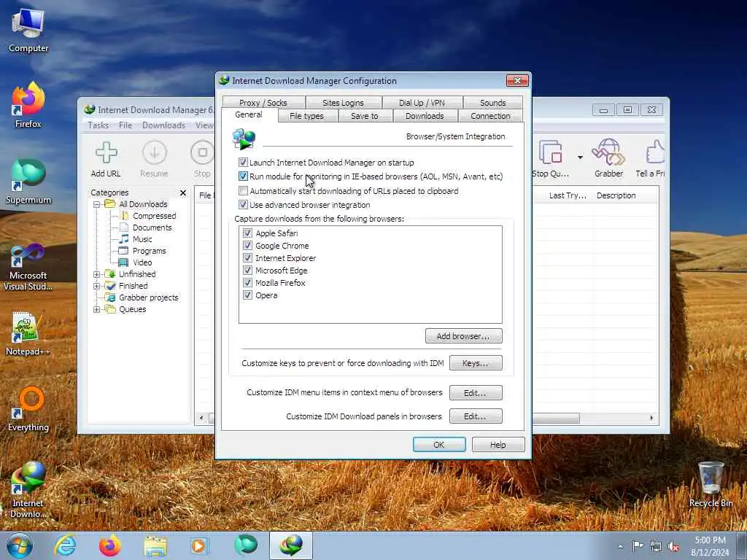
Task: Select the Compressed category
Action: (x=154, y=216)
